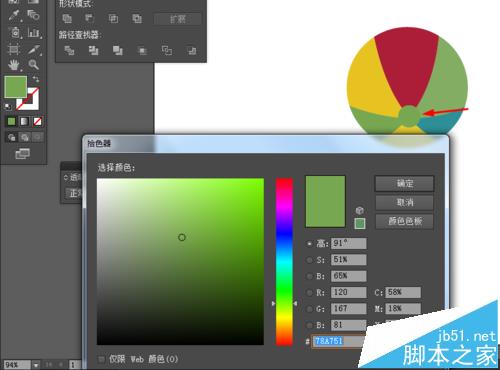Select the Hand tool
This screenshot has height=370, width=500.
pyautogui.click(x=14, y=65)
